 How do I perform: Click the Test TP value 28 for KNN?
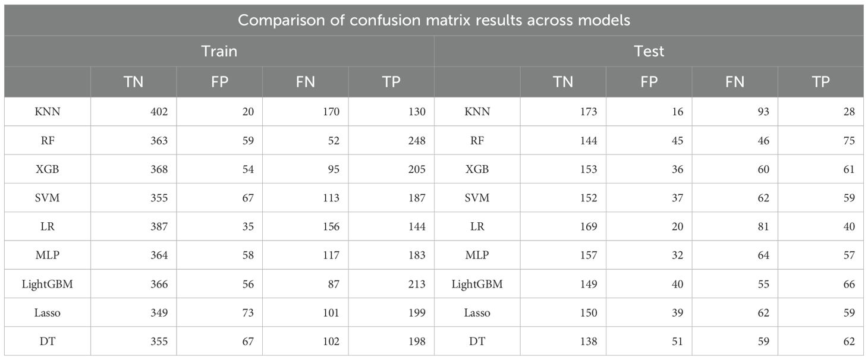[x=848, y=112]
